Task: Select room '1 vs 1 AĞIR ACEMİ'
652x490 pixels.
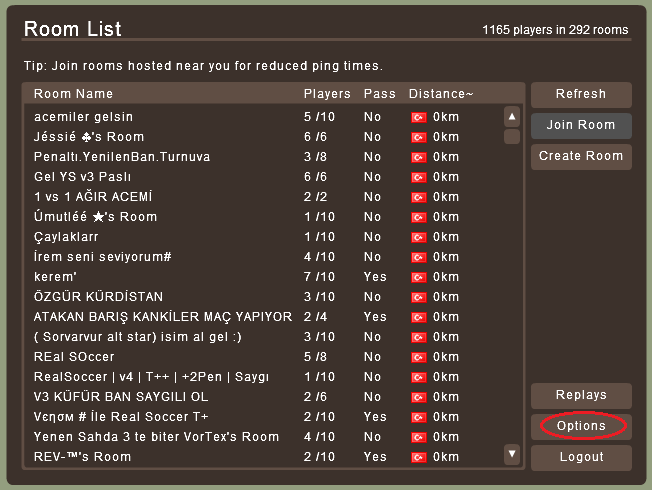Action: 264,197
